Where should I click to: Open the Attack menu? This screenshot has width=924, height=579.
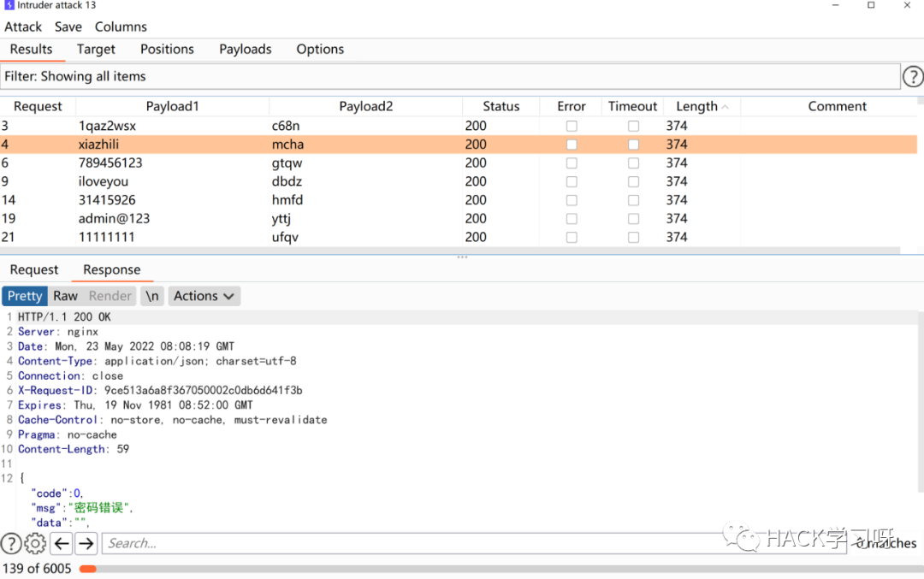[23, 27]
